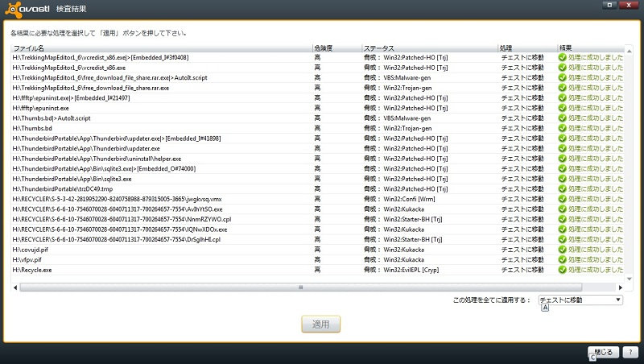This screenshot has width=644, height=364.
Task: Sort by 結果 column header
Action: click(x=591, y=48)
